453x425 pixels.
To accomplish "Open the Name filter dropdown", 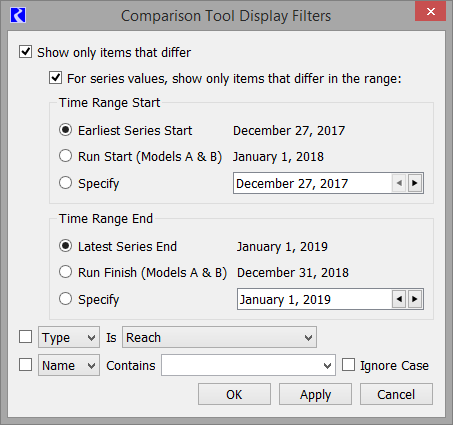I will (69, 365).
